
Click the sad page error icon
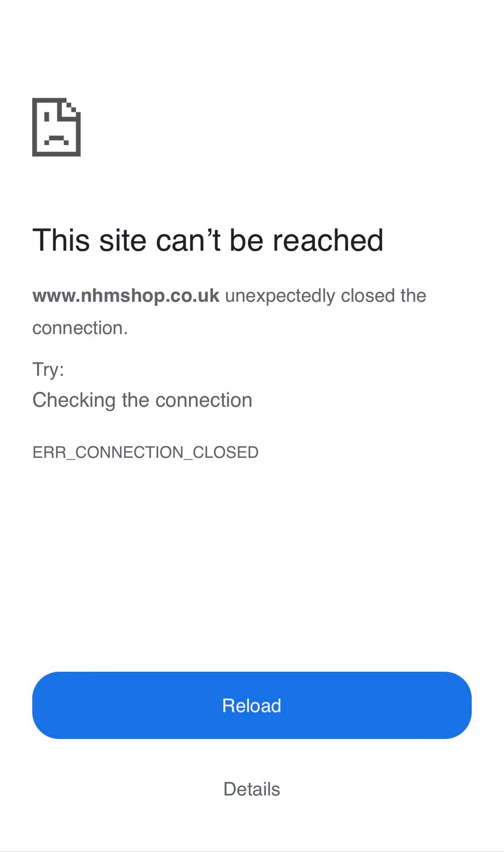pyautogui.click(x=56, y=127)
